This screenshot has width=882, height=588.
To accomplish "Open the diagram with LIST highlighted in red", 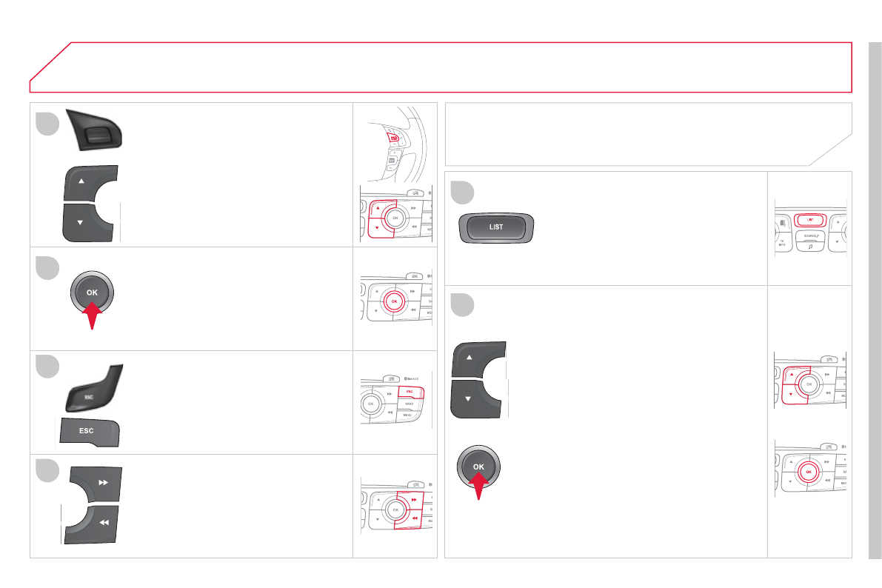I will 809,228.
